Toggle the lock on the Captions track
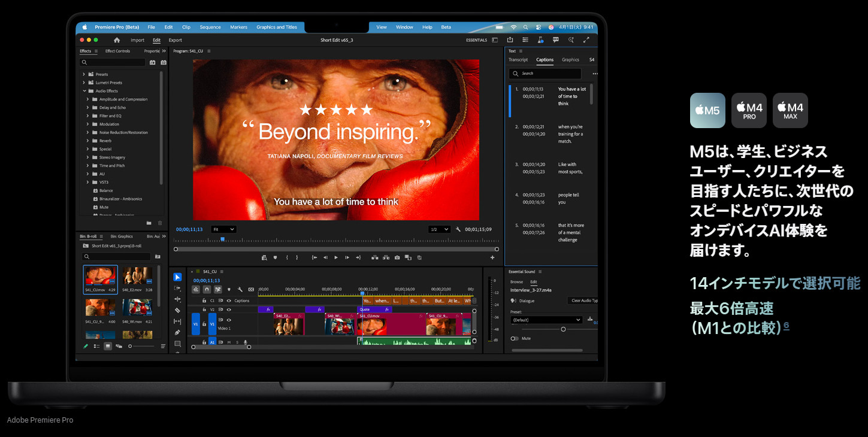This screenshot has height=437, width=868. tap(204, 301)
